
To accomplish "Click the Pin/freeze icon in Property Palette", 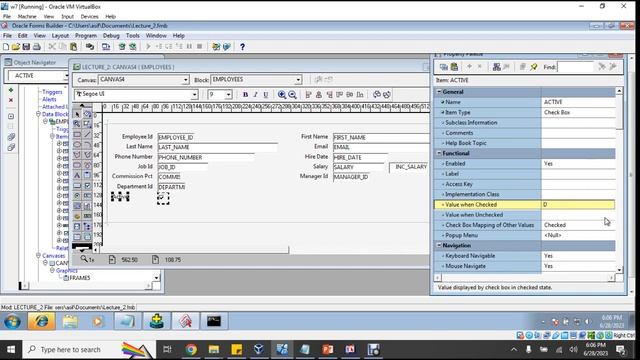I will 533,67.
